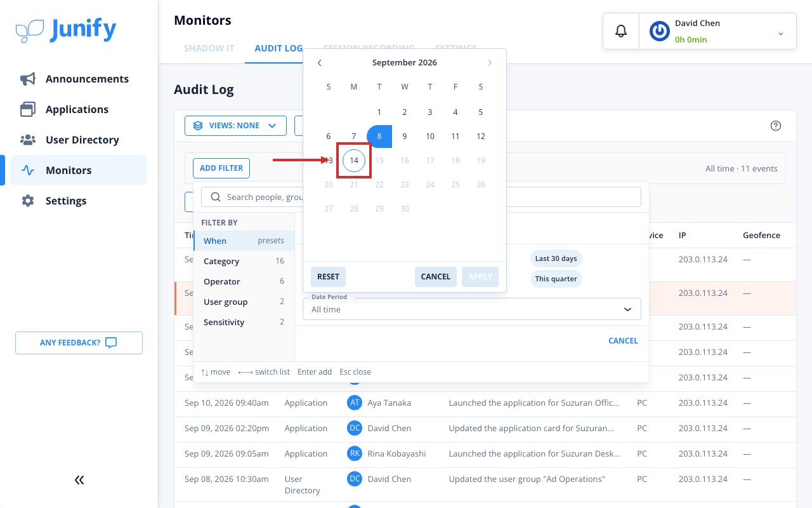Click the Geofence column header

pyautogui.click(x=761, y=235)
